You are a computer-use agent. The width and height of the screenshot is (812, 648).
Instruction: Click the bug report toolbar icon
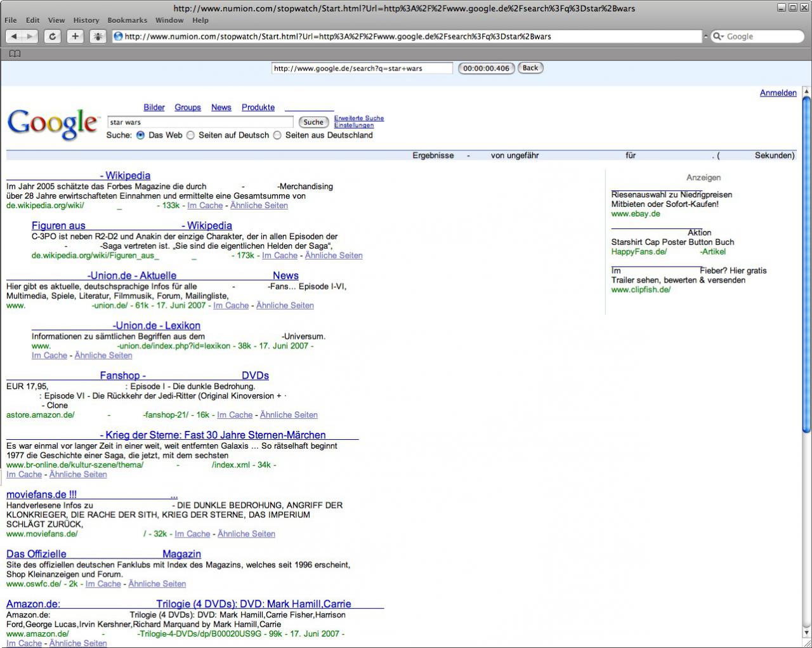pos(98,37)
